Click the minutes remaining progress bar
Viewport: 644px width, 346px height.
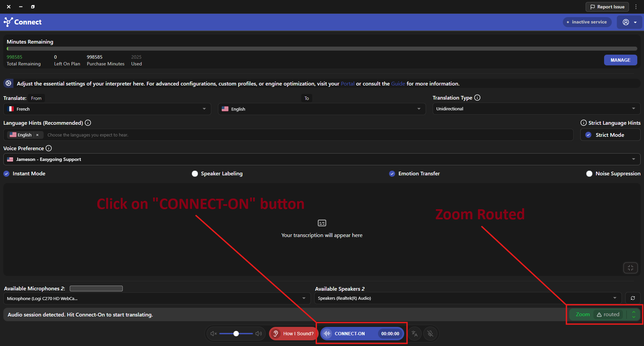click(x=322, y=49)
